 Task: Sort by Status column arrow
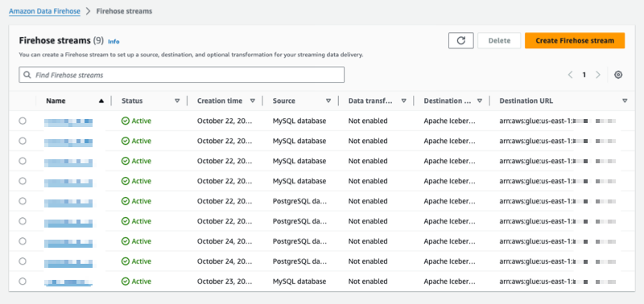click(x=177, y=101)
